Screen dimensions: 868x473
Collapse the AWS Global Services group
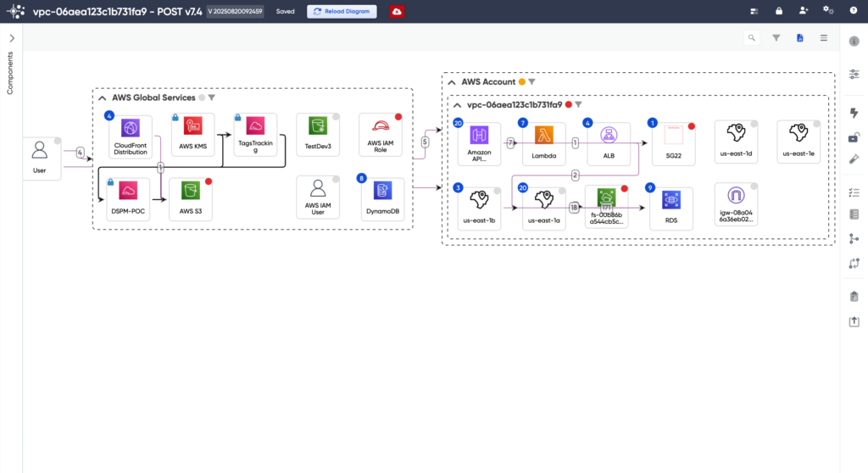point(103,98)
